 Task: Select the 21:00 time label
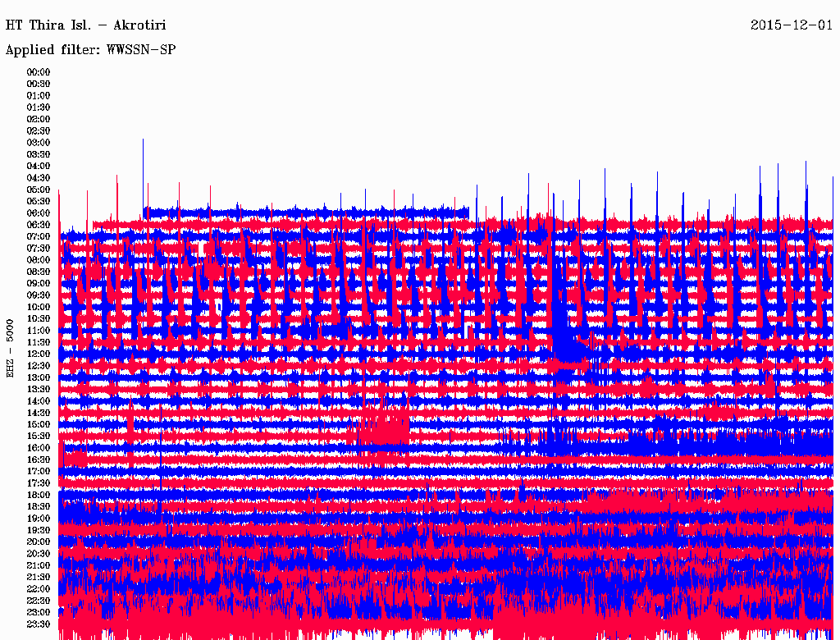(39, 566)
